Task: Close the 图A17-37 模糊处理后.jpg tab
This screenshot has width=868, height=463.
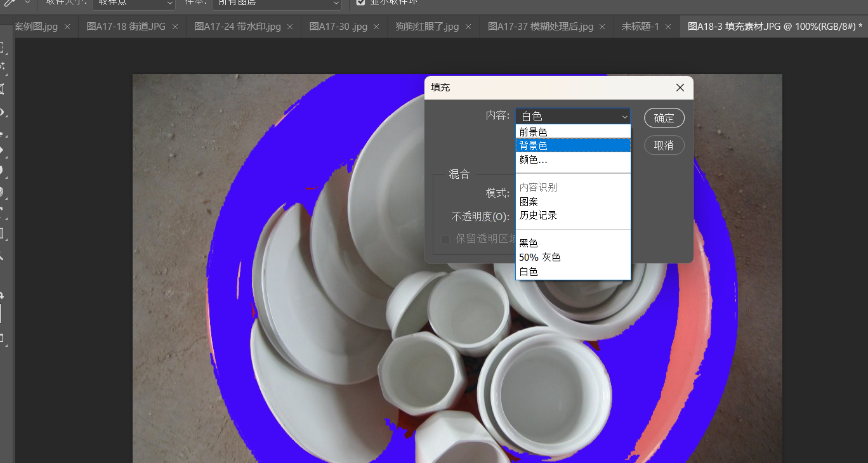Action: point(602,27)
